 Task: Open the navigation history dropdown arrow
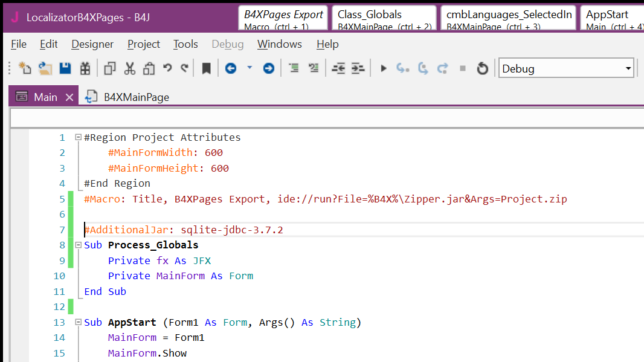pyautogui.click(x=250, y=68)
